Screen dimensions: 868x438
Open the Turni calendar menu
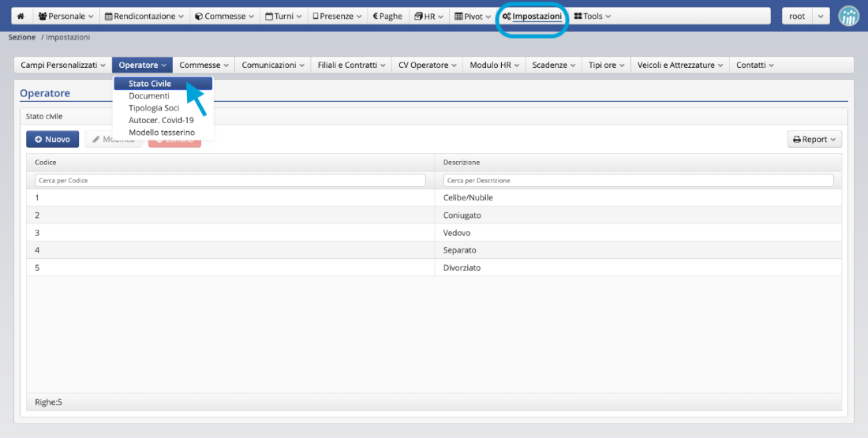click(283, 16)
